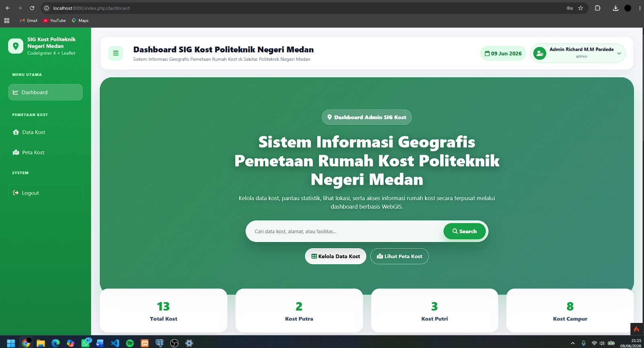Open the YouTube bookmark

point(54,21)
